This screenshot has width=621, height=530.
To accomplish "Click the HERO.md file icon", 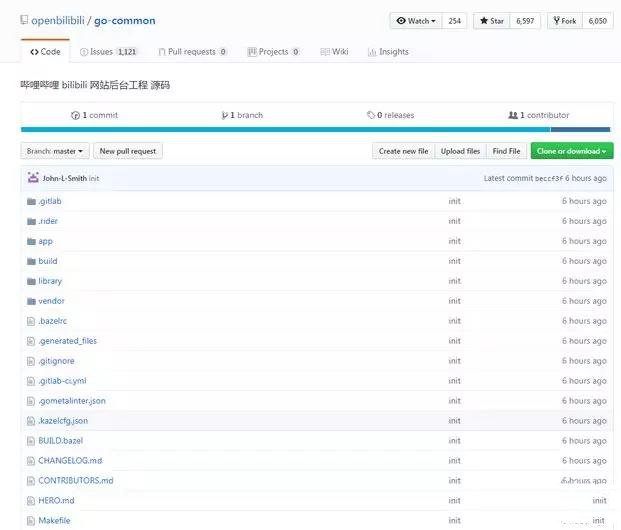I will [x=31, y=501].
